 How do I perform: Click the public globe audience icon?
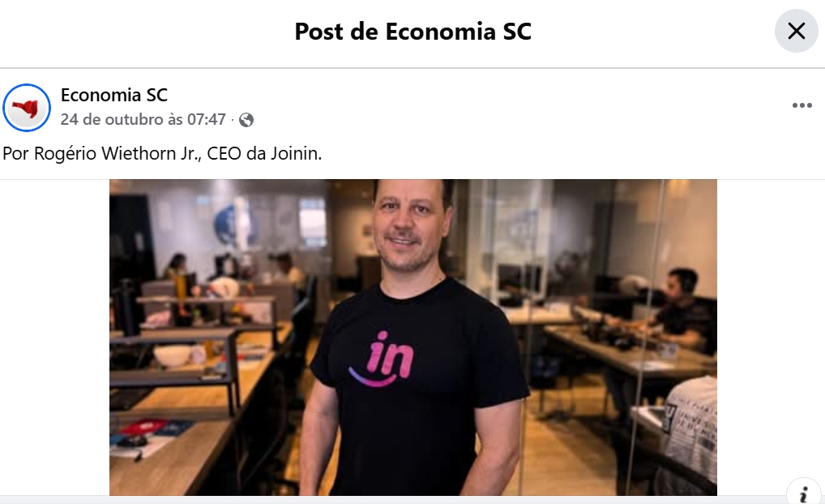coord(246,120)
